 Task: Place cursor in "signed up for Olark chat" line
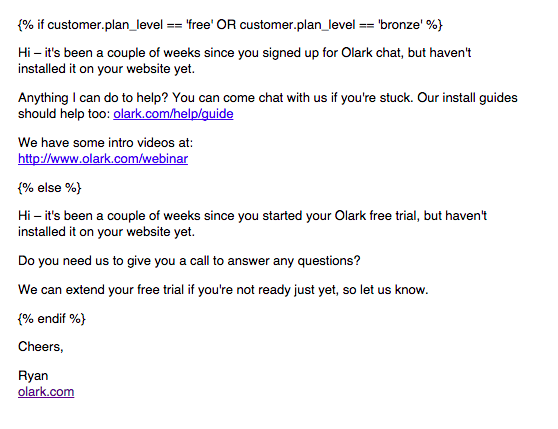click(x=244, y=53)
